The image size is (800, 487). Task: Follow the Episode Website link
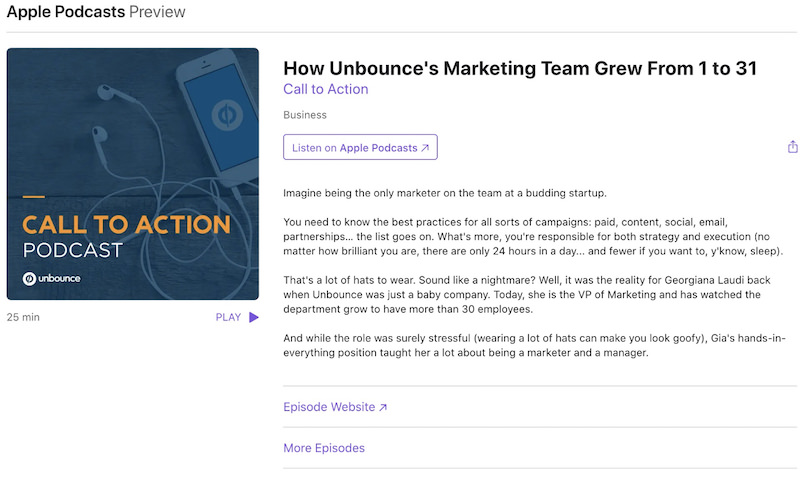point(335,407)
